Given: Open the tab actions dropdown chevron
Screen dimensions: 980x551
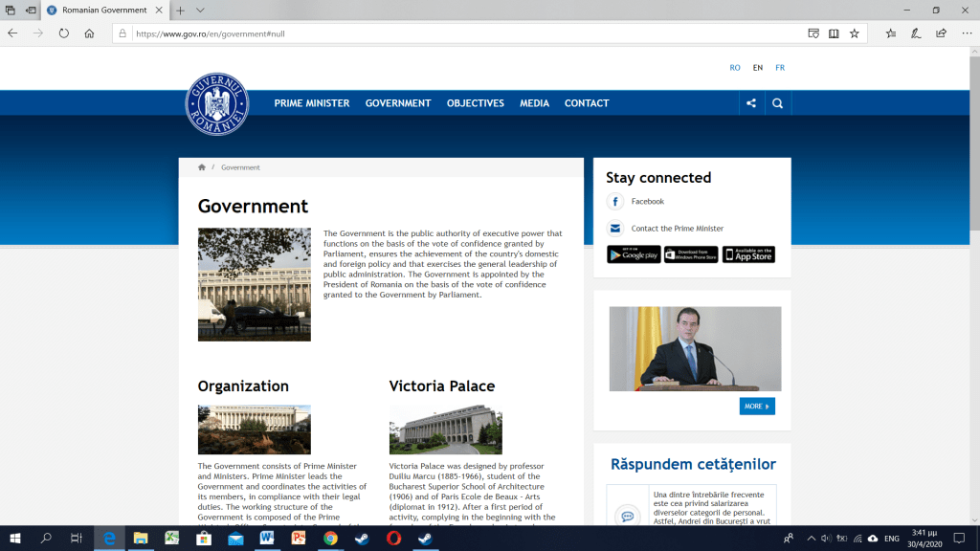Looking at the screenshot, I should pos(200,10).
